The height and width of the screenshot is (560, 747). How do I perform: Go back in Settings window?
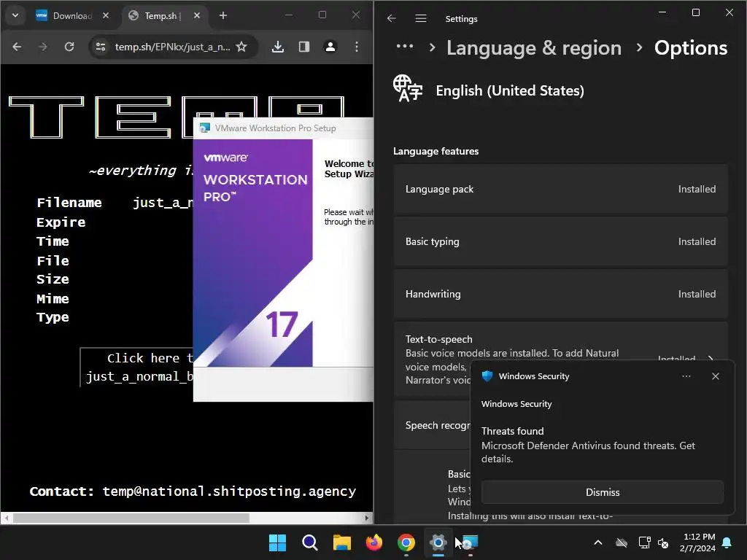pos(392,18)
